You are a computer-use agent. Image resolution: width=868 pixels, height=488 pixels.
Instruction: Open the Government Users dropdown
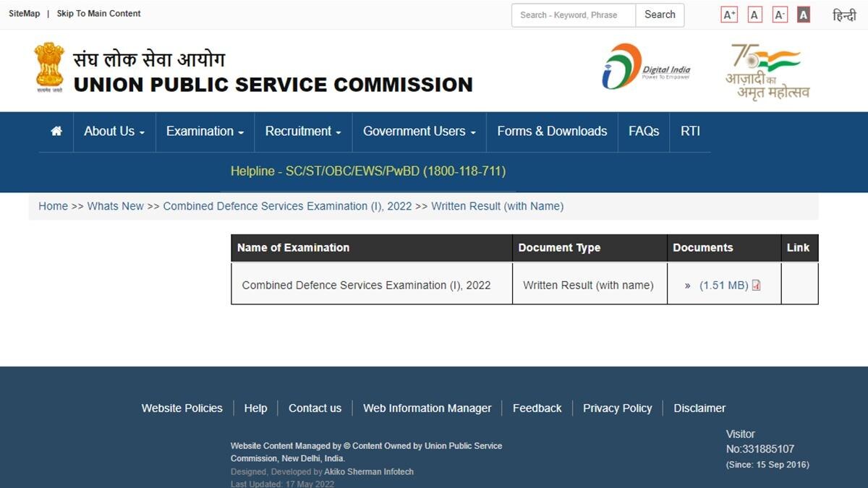pyautogui.click(x=418, y=132)
